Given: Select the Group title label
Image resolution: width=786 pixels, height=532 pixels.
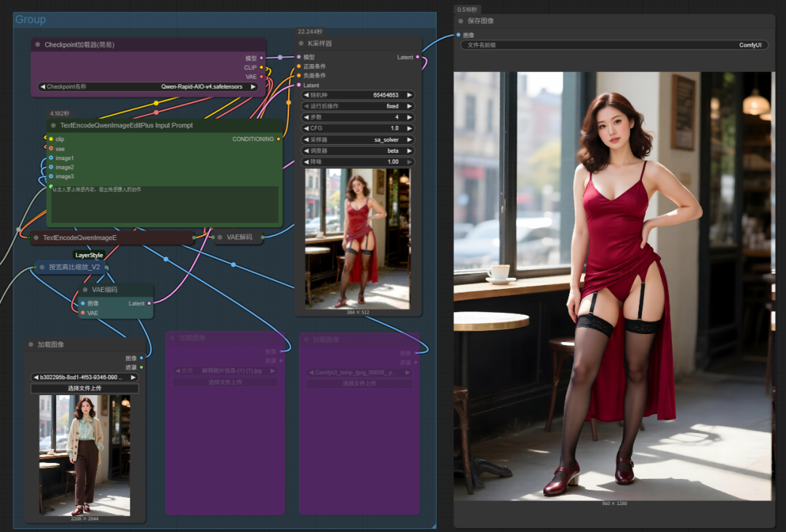Looking at the screenshot, I should tap(31, 20).
